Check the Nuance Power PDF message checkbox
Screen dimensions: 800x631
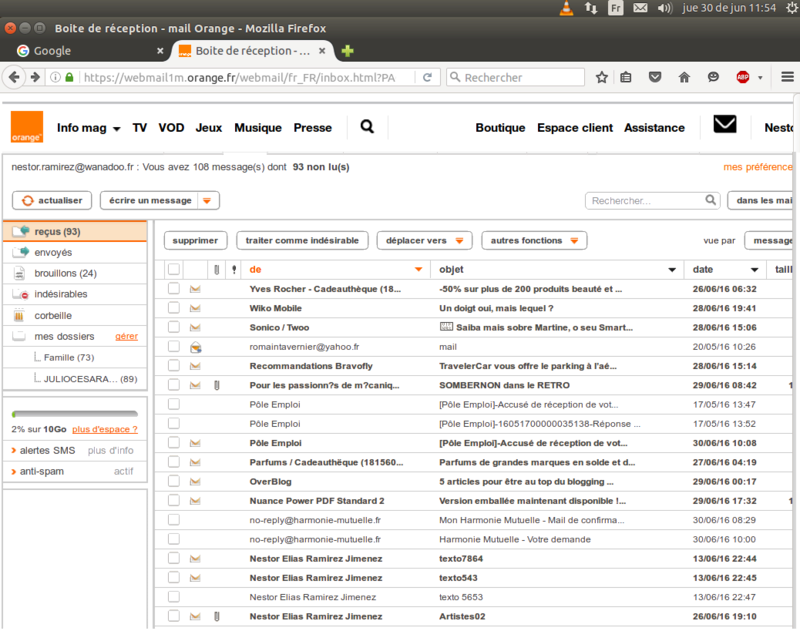[x=174, y=500]
